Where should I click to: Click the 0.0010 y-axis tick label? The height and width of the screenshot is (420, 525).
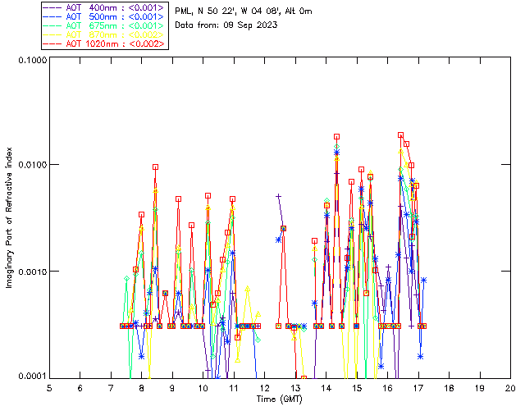[x=32, y=272]
